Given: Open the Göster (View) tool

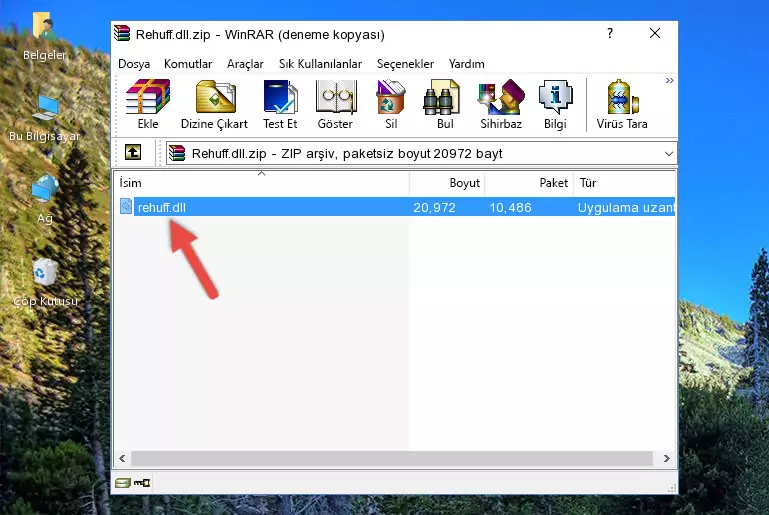Looking at the screenshot, I should coord(335,104).
